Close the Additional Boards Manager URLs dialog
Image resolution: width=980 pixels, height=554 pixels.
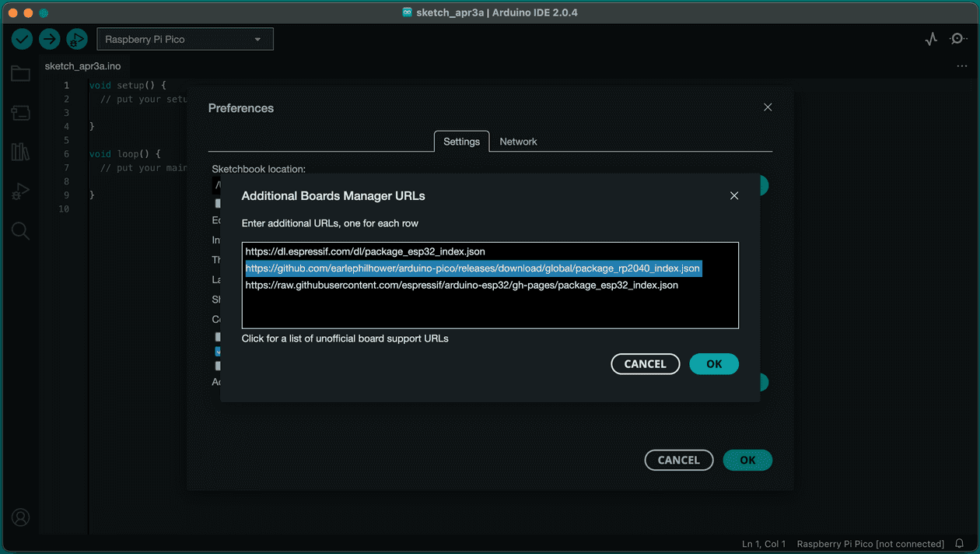pos(734,196)
